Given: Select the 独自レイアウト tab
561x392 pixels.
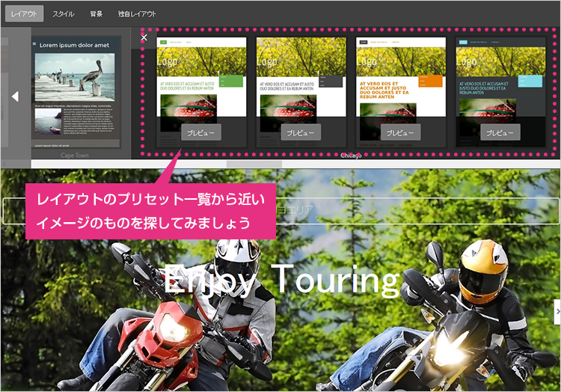Looking at the screenshot, I should (x=137, y=14).
